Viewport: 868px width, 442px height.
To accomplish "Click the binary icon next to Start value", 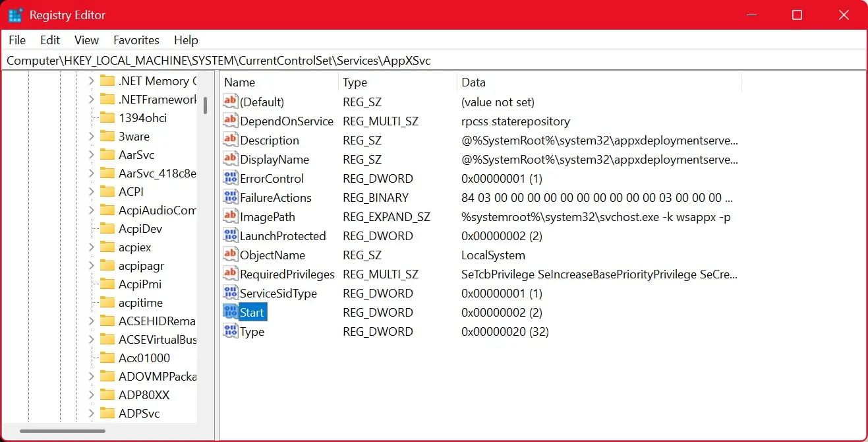I will 230,312.
